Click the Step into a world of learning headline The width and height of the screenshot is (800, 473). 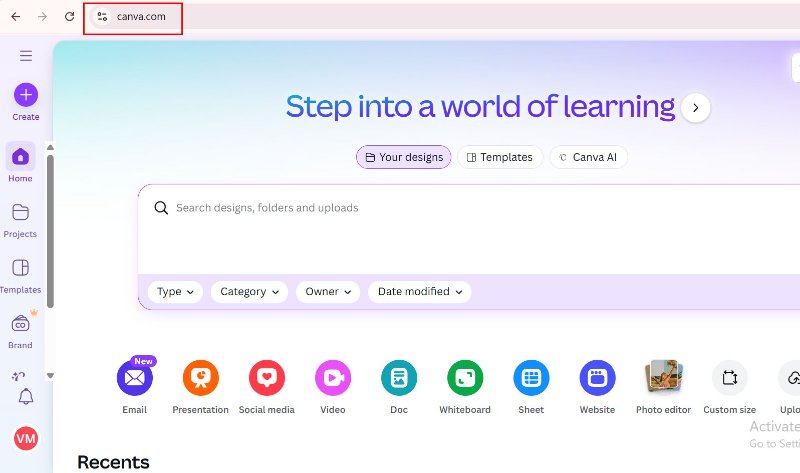tap(480, 107)
